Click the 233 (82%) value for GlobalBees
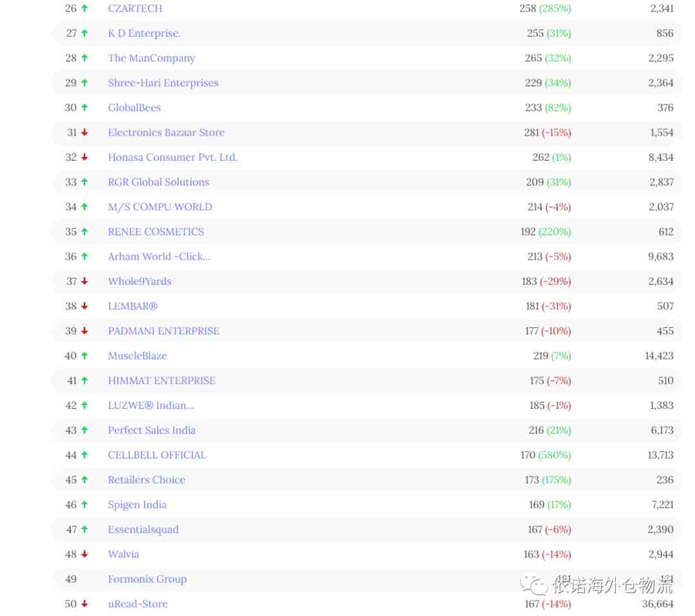The width and height of the screenshot is (695, 616). coord(548,107)
